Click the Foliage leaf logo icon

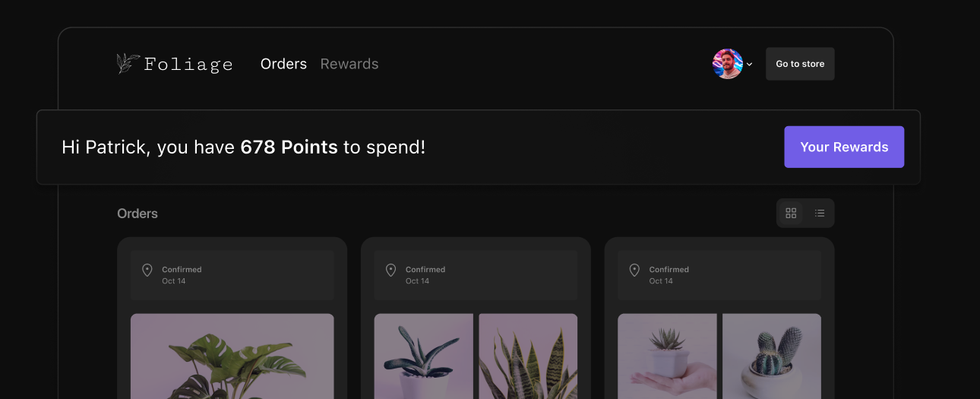pyautogui.click(x=128, y=64)
